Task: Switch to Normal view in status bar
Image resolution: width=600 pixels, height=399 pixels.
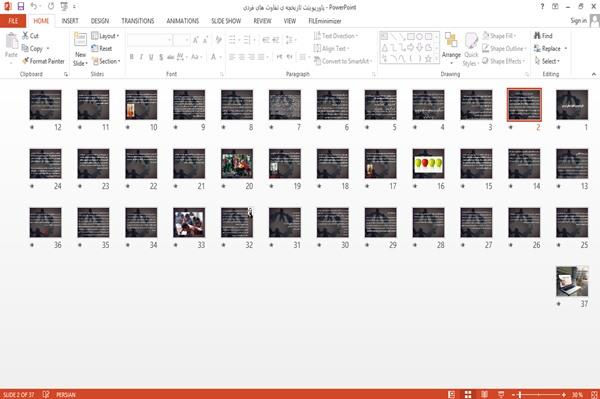Action: [x=452, y=394]
